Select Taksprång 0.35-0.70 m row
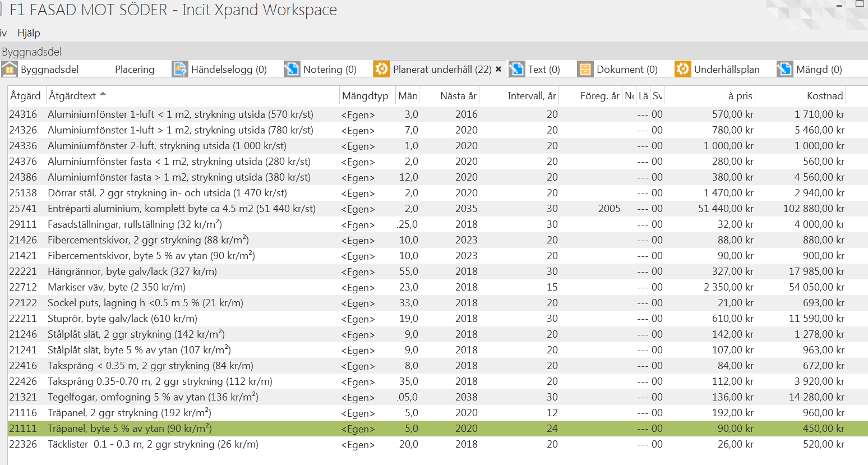The image size is (868, 465). pos(437,381)
